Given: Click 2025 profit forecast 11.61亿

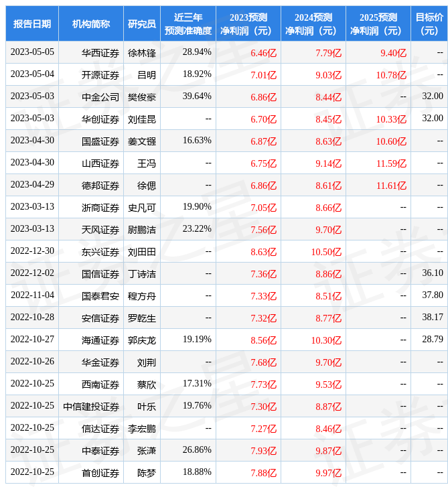Looking at the screenshot, I should pyautogui.click(x=392, y=186).
